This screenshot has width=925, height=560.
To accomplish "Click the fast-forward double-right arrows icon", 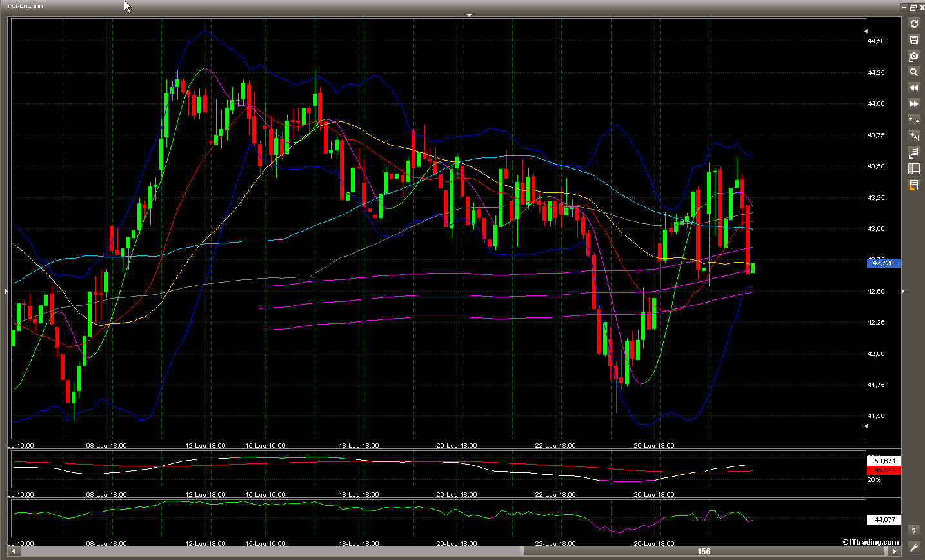I will tap(913, 103).
